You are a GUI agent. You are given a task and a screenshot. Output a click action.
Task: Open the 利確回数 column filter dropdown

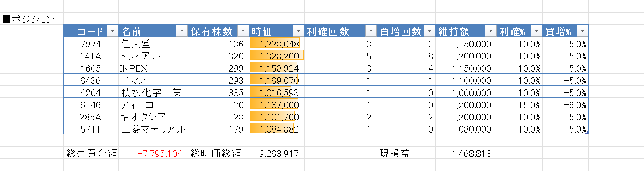370,31
